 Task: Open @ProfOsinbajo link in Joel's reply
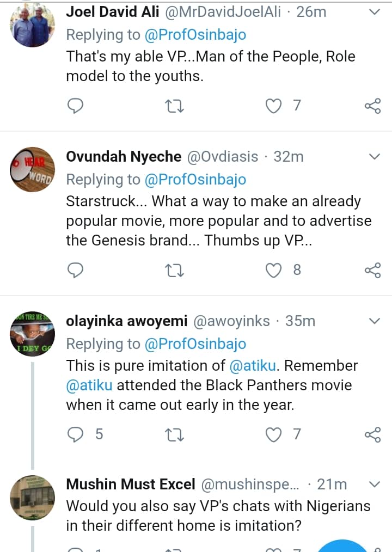click(195, 35)
